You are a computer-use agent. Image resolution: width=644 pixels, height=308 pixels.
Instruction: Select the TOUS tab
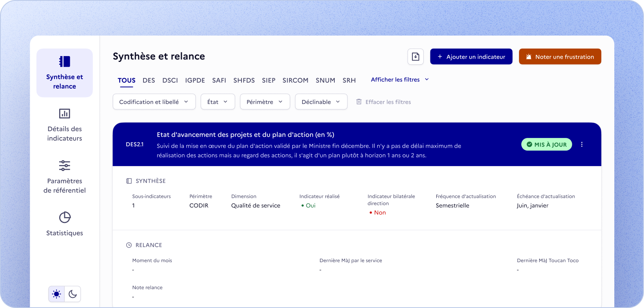[127, 80]
